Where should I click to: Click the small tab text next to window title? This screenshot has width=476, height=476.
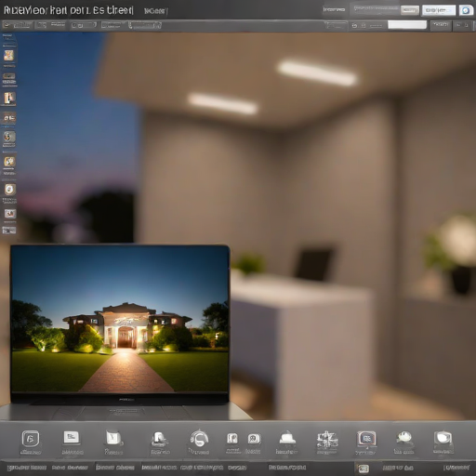coord(156,11)
